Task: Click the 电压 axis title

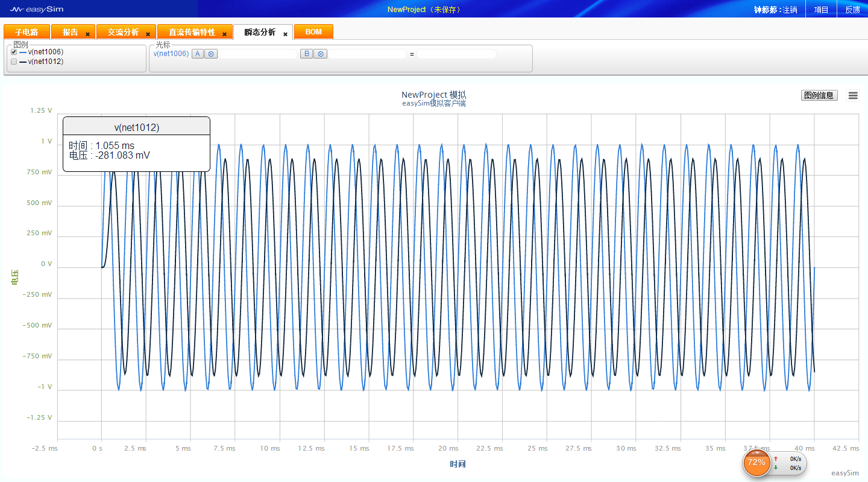Action: coord(14,277)
